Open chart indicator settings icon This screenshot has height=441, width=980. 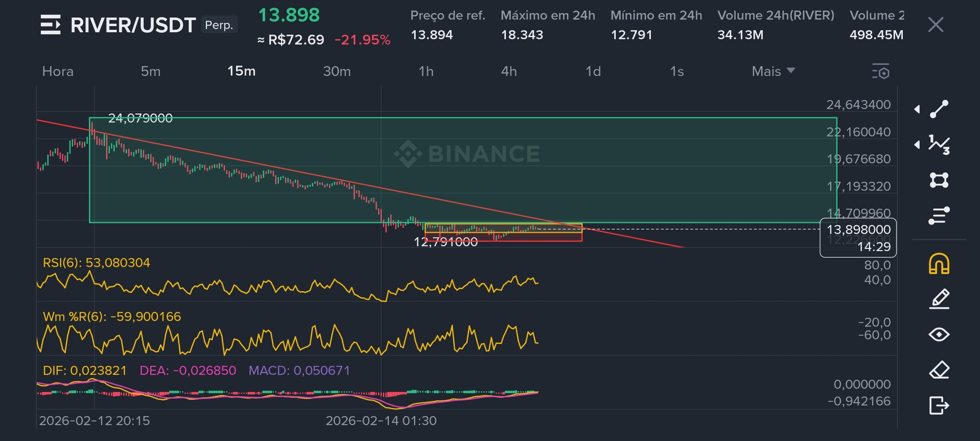click(881, 71)
